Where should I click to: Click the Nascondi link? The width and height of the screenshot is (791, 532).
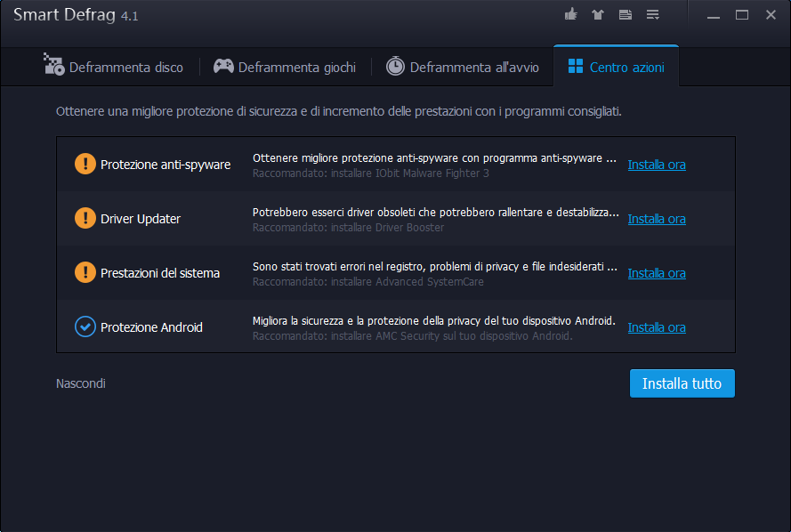point(81,383)
